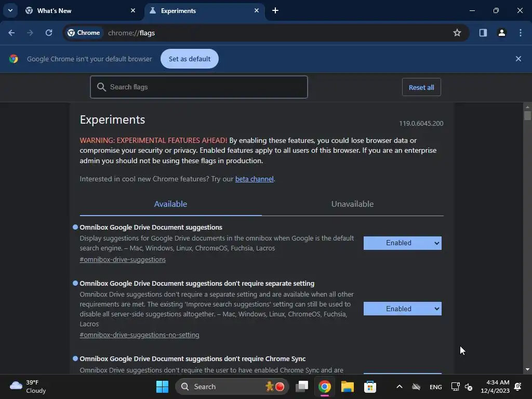Open the Windows Start menu
This screenshot has height=399, width=532.
tap(162, 387)
